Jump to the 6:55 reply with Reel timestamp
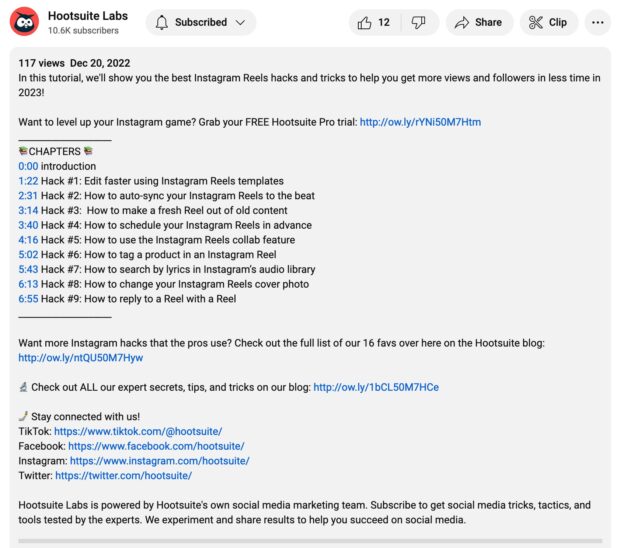Viewport: 620px width, 548px height. 28,299
